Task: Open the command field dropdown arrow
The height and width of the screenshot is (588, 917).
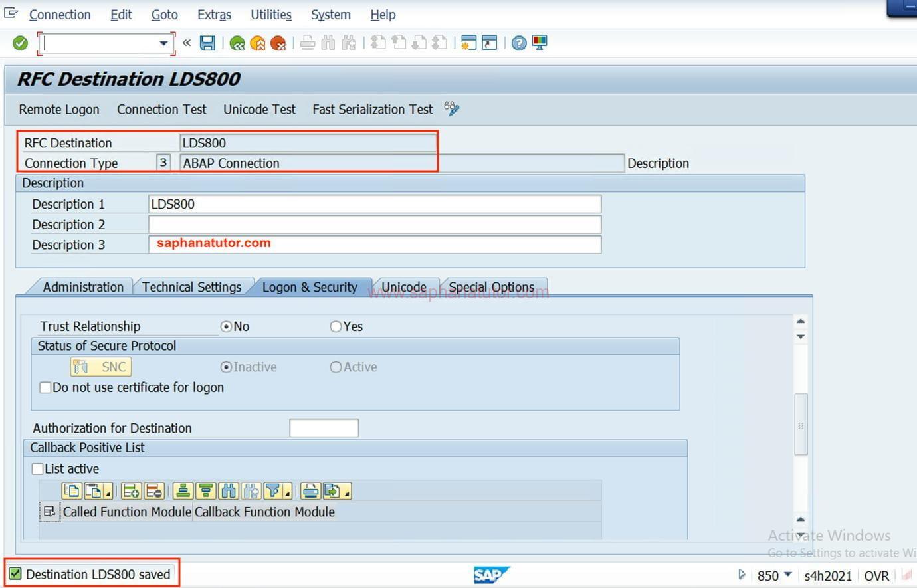Action: [163, 43]
